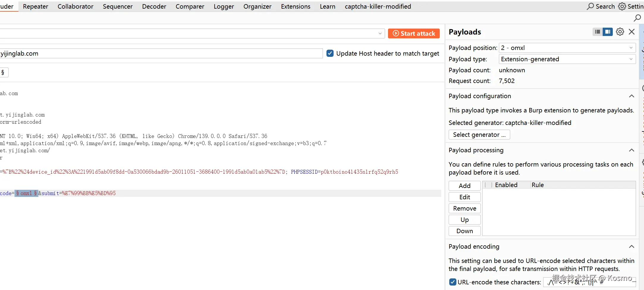Screen dimensions: 644x290
Task: Uncheck URL-encode these characters checkbox
Action: [x=453, y=282]
